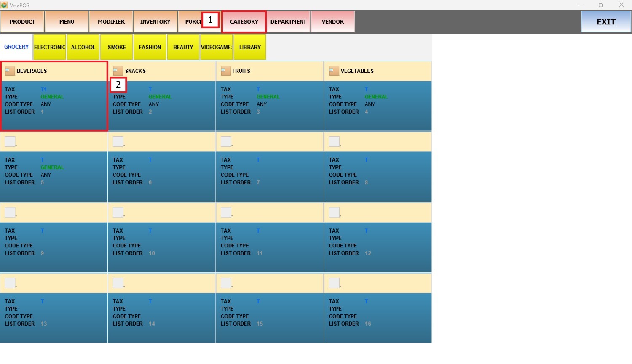Go to the Inventory section
632x364 pixels.
(155, 21)
